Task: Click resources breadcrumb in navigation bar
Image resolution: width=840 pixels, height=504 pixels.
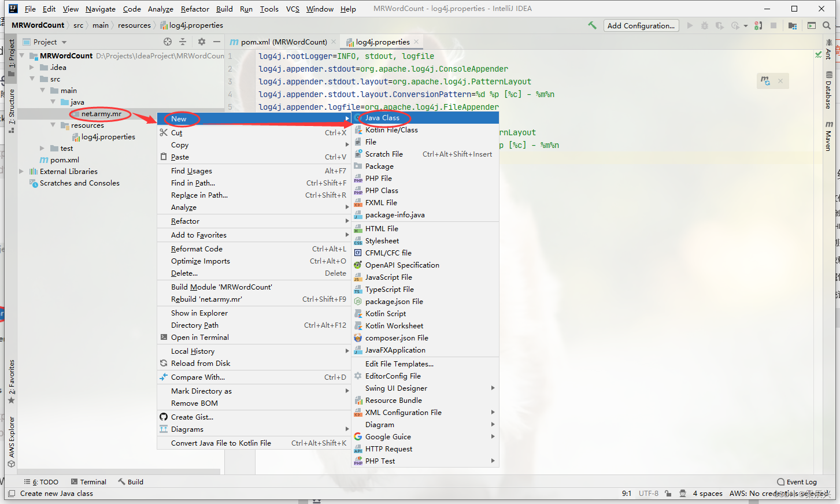Action: click(x=134, y=25)
